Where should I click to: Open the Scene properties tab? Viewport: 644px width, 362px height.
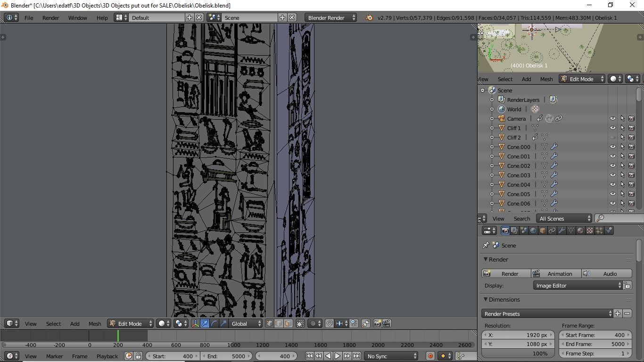[524, 230]
